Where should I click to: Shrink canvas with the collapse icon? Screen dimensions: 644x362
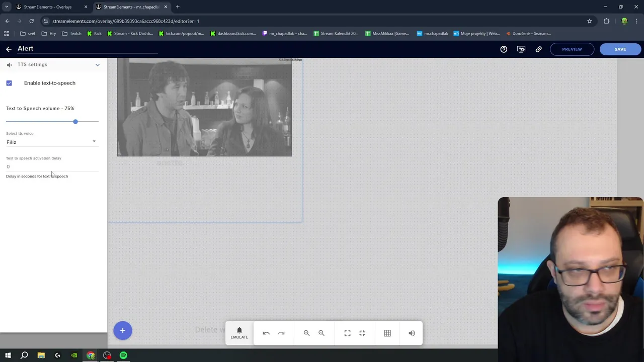(x=362, y=333)
